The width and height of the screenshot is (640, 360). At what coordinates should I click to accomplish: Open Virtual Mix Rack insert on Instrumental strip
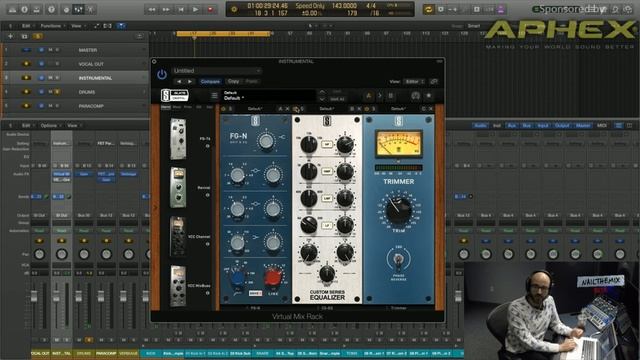[61, 174]
